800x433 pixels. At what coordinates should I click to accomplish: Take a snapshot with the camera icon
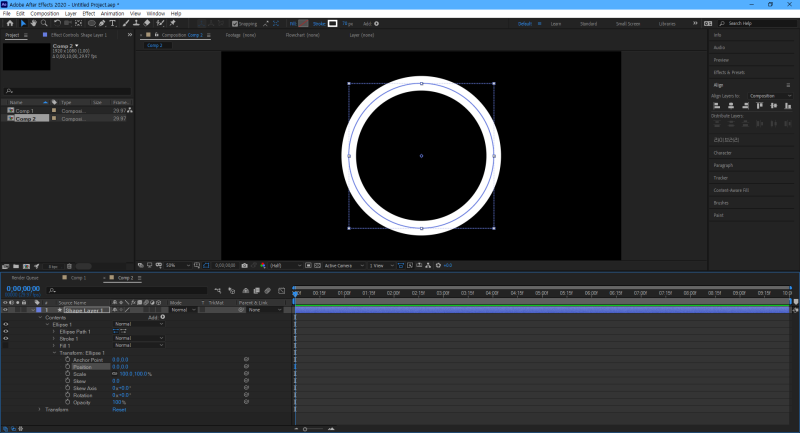(x=244, y=266)
